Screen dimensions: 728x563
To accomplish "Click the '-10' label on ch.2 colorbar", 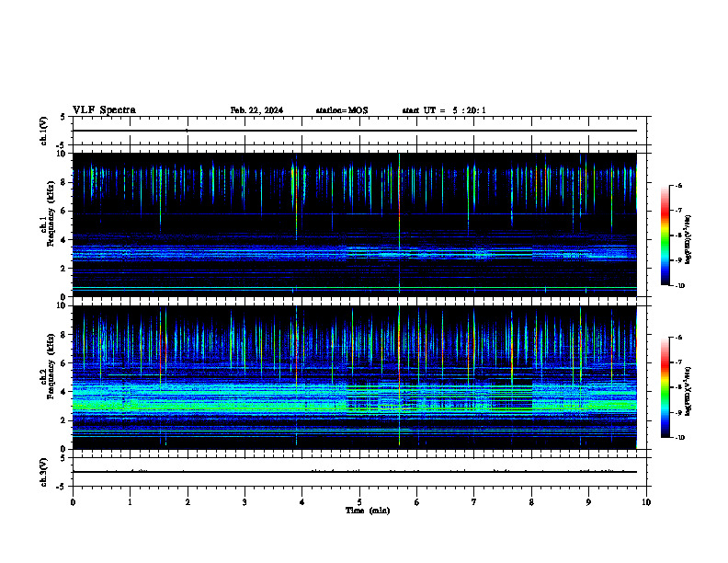I will (x=680, y=438).
